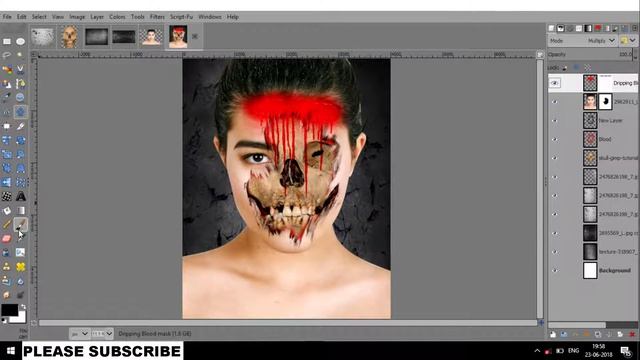This screenshot has height=360, width=640.
Task: Select the Measure tool
Action: point(7,112)
